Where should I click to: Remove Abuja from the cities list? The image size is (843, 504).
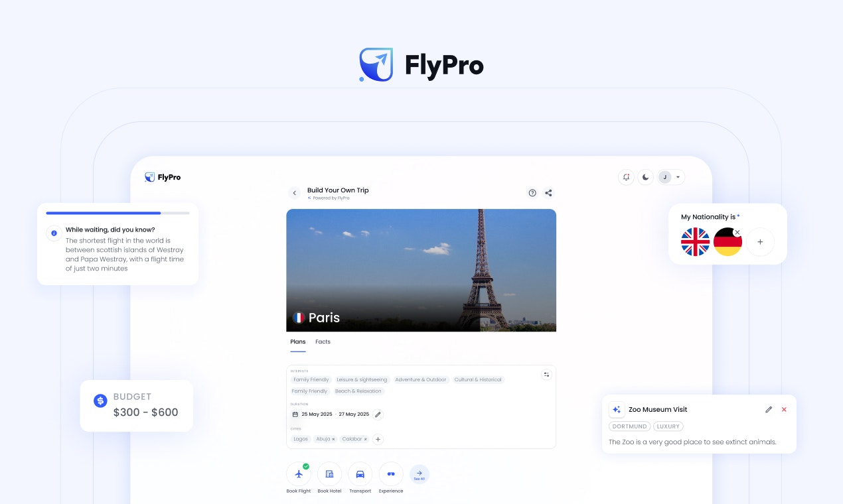(333, 439)
